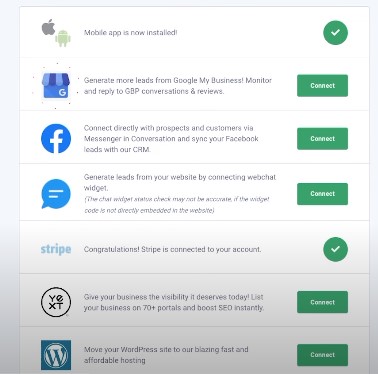The width and height of the screenshot is (378, 374).
Task: Select the blue webchat bubble icon
Action: (x=56, y=194)
